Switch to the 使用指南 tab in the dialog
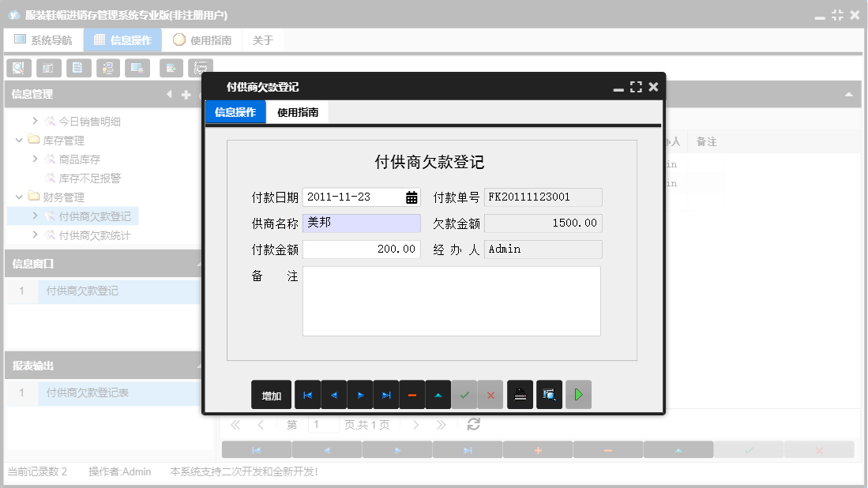 click(297, 111)
